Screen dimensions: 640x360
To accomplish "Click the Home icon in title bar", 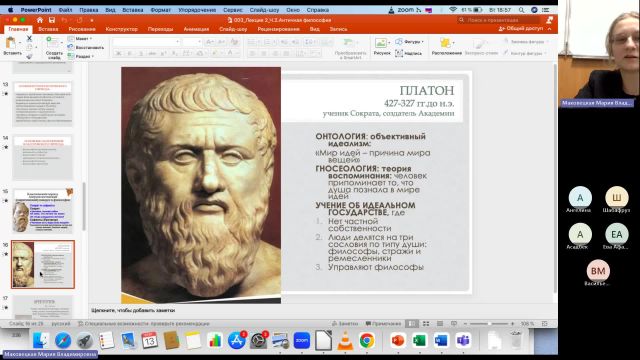I will pos(40,20).
